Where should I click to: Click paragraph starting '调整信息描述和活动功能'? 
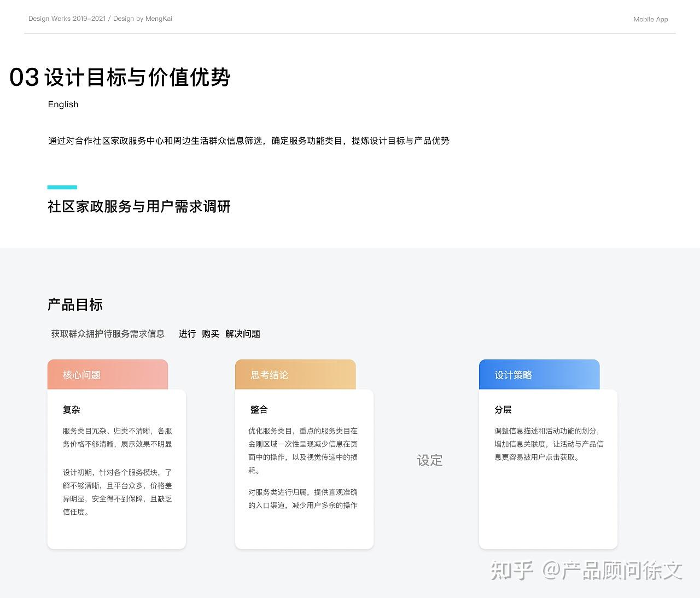point(549,444)
